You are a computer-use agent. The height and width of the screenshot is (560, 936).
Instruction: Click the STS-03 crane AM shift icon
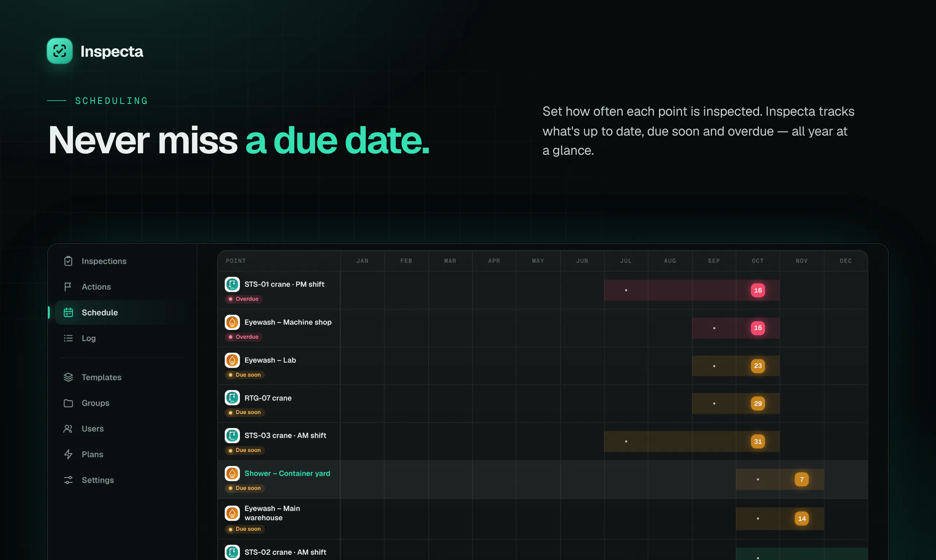[x=232, y=435]
